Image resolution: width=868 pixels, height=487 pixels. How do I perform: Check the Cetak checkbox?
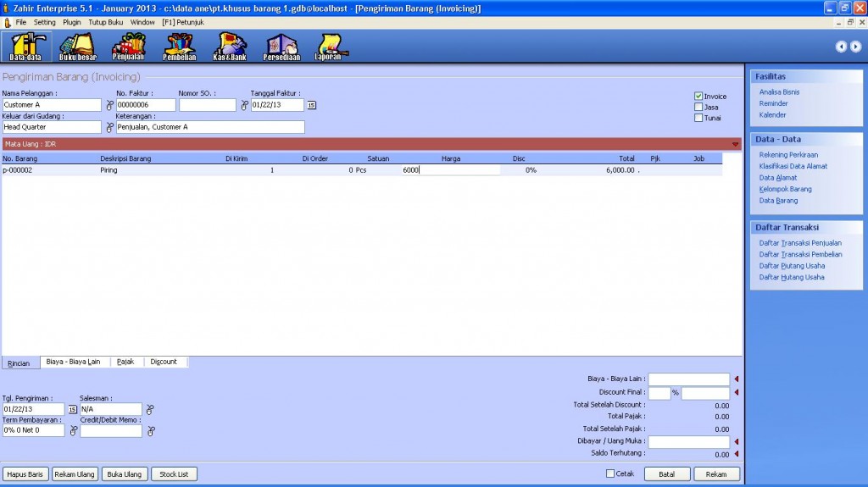[610, 473]
